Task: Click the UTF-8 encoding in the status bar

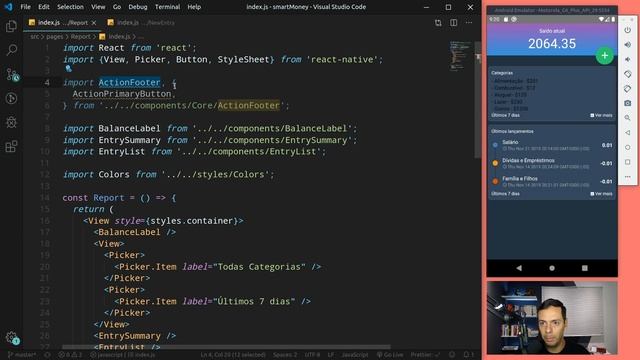Action: point(312,355)
